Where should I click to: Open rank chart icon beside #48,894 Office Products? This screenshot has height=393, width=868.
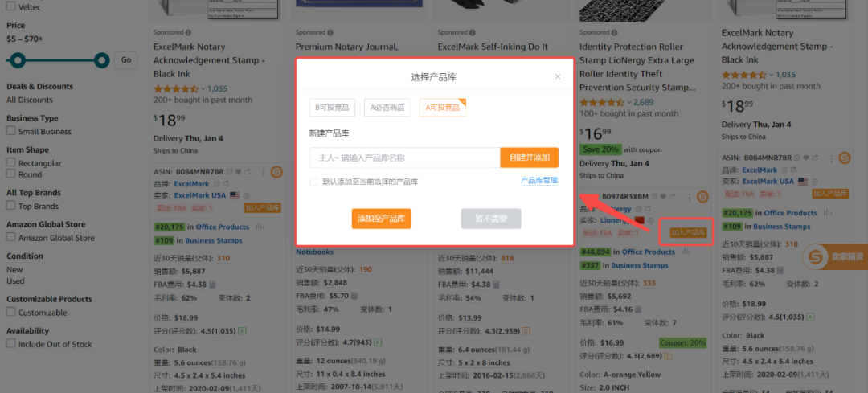click(x=686, y=252)
